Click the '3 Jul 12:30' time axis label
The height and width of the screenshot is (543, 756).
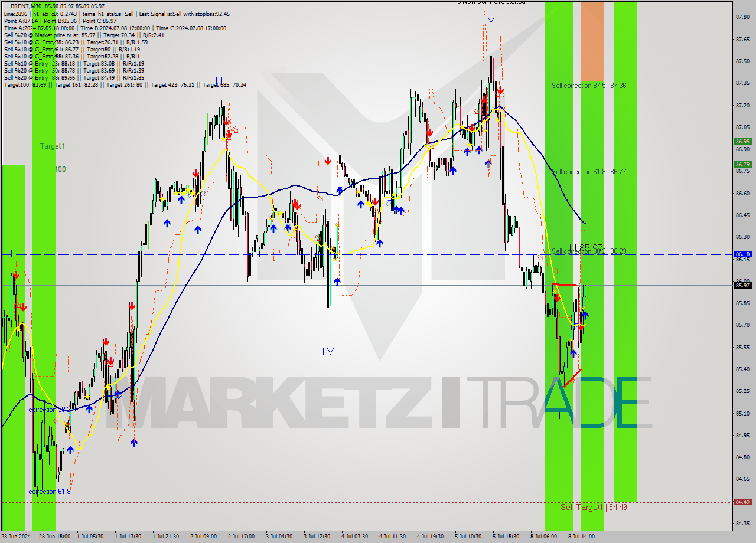click(x=317, y=537)
